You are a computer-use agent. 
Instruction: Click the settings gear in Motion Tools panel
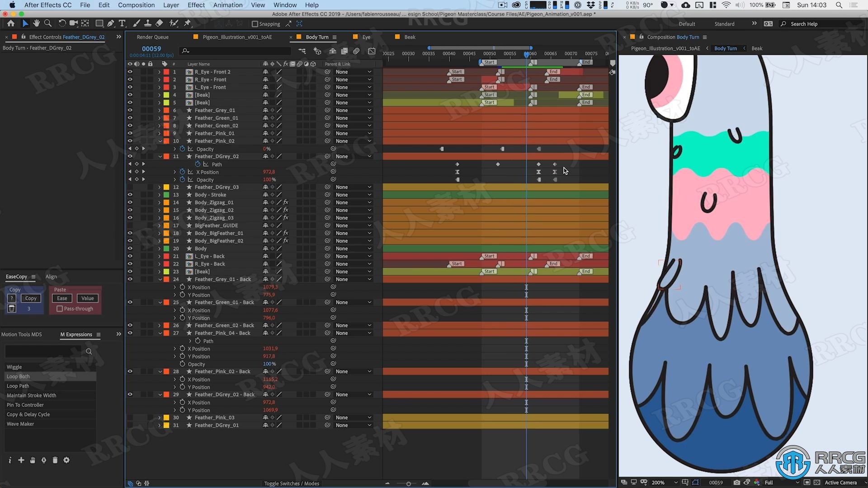pos(66,460)
